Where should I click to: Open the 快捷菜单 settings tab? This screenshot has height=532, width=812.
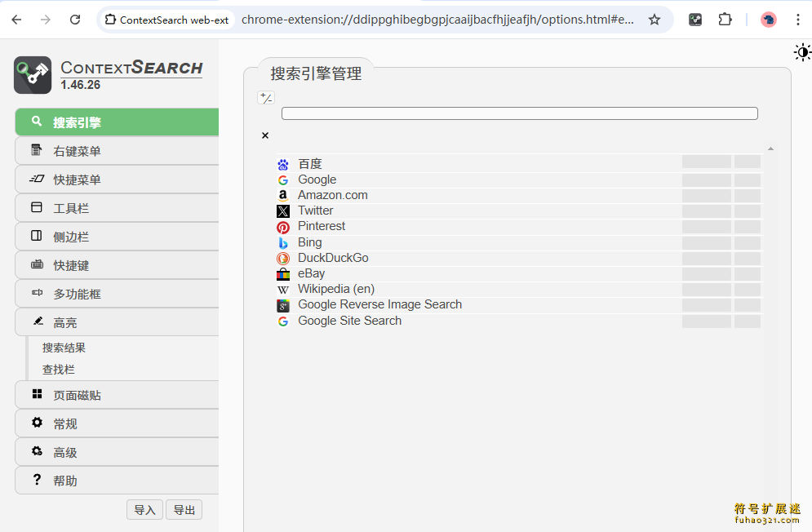[x=117, y=180]
